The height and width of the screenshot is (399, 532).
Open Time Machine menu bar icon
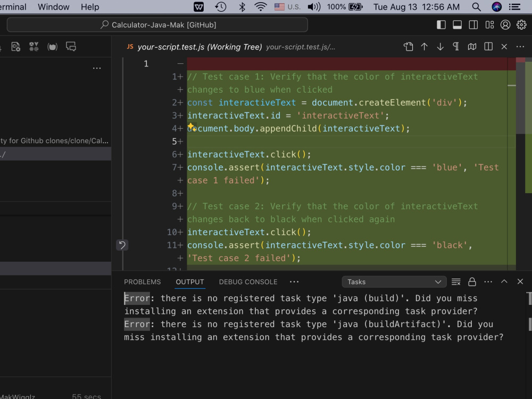click(x=221, y=7)
